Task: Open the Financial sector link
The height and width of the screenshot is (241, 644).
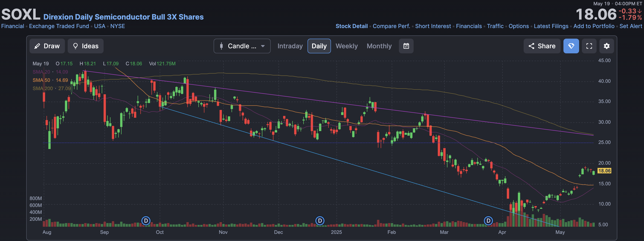Action: 13,26
